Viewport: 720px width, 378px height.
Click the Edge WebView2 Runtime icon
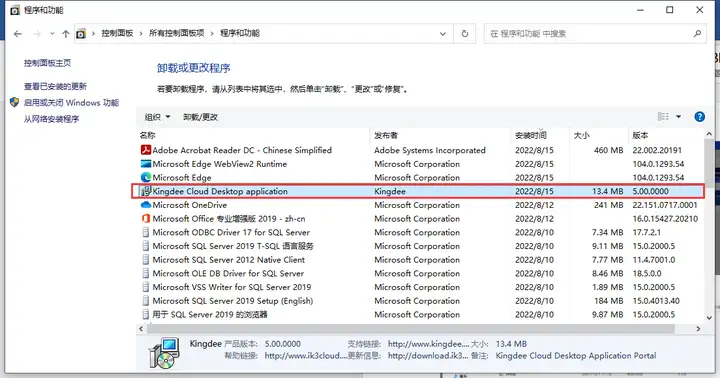pos(146,164)
